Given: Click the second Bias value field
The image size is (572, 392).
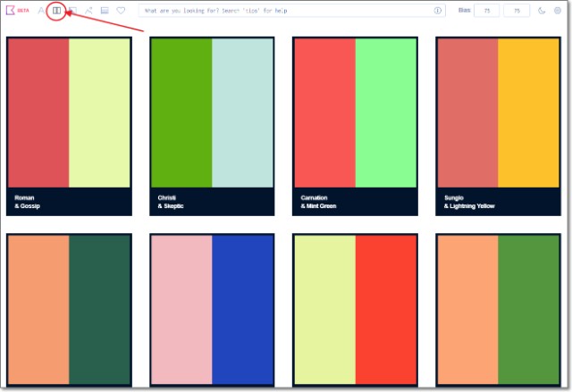Looking at the screenshot, I should tap(517, 11).
